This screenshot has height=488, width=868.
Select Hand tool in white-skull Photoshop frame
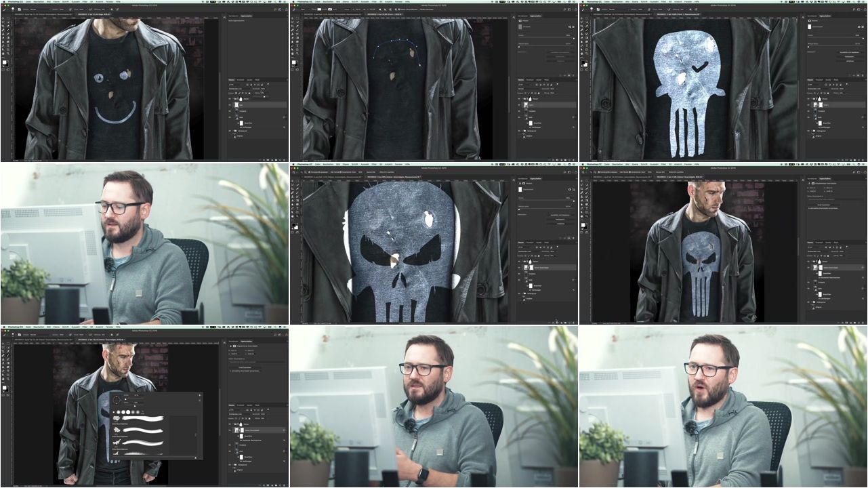click(582, 54)
